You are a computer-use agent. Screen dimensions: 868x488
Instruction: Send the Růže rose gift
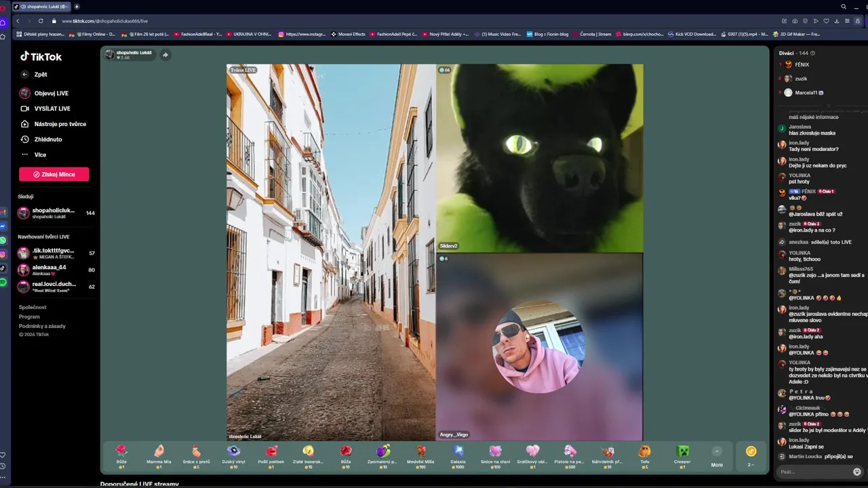pos(121,457)
